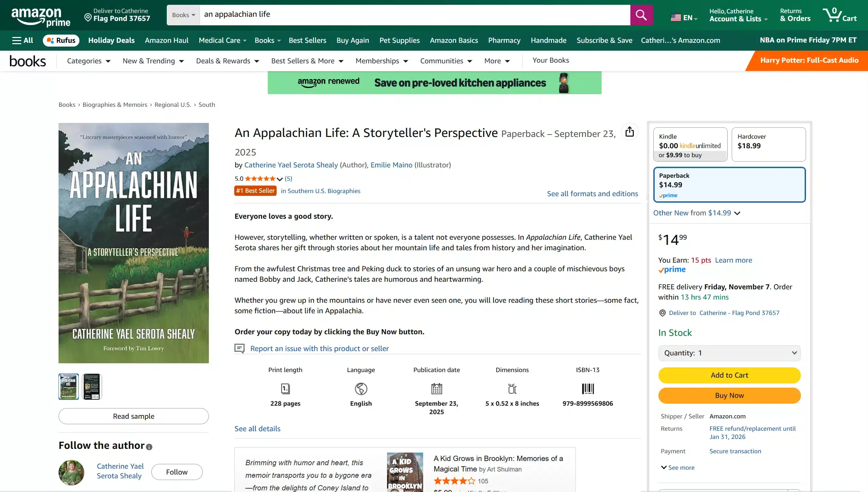Click the delivery location pin icon
The height and width of the screenshot is (492, 868).
[88, 17]
